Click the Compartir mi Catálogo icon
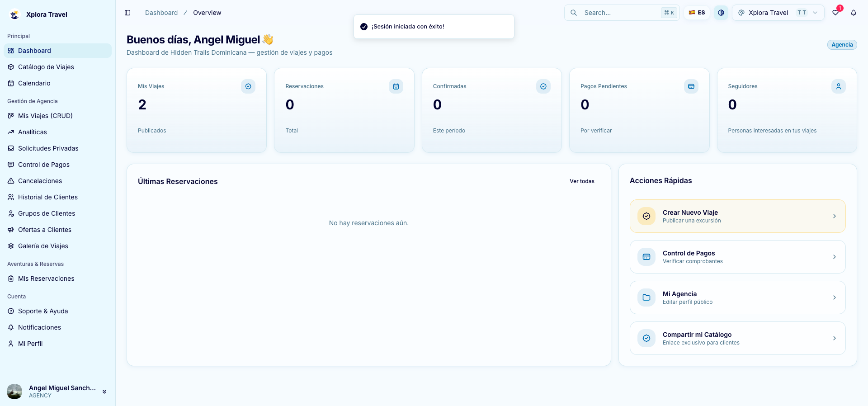Image resolution: width=868 pixels, height=406 pixels. (646, 338)
